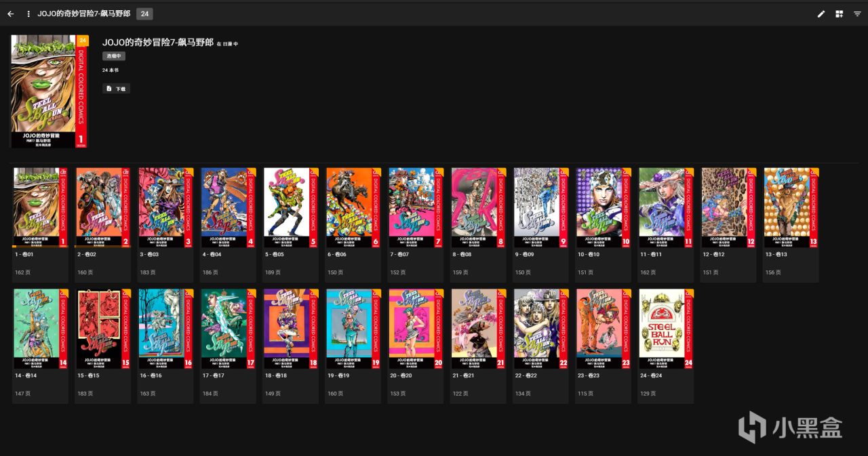Viewport: 868px width, 456px height.
Task: Open volume 卷18 cover thumbnail
Action: [x=290, y=329]
